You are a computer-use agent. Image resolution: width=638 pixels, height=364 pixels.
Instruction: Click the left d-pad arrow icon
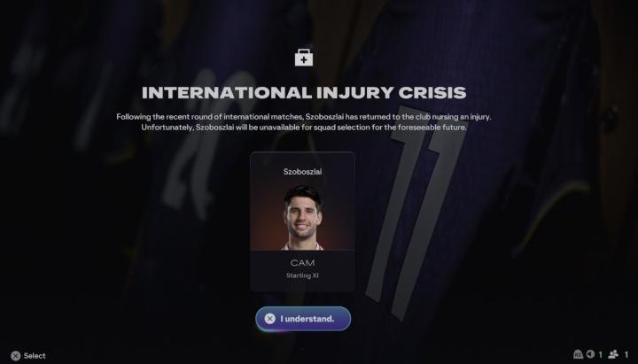click(590, 354)
